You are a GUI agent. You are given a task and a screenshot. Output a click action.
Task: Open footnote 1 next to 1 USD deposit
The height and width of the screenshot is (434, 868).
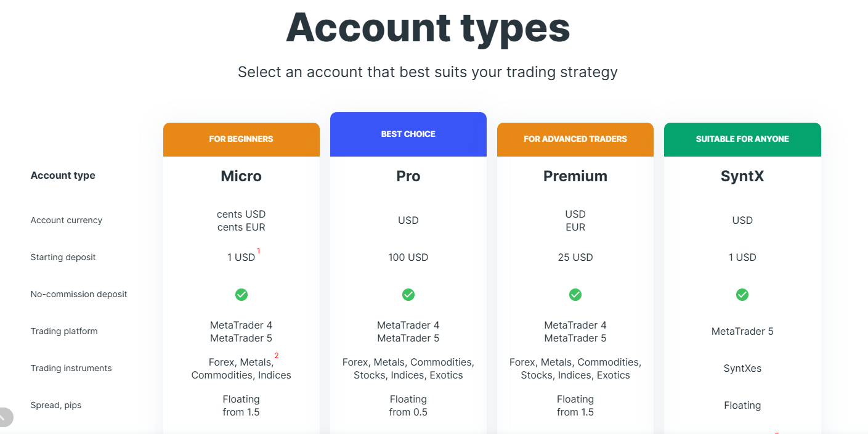[259, 251]
